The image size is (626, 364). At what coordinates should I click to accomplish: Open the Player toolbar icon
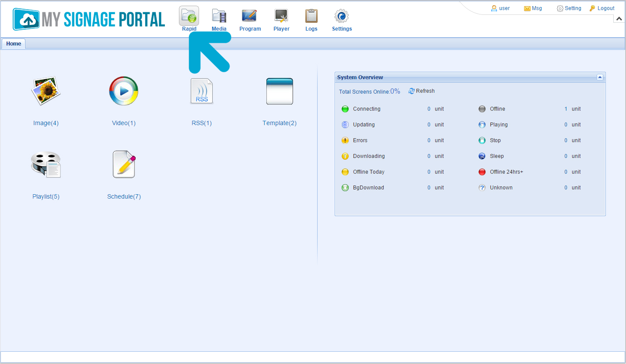click(x=281, y=16)
